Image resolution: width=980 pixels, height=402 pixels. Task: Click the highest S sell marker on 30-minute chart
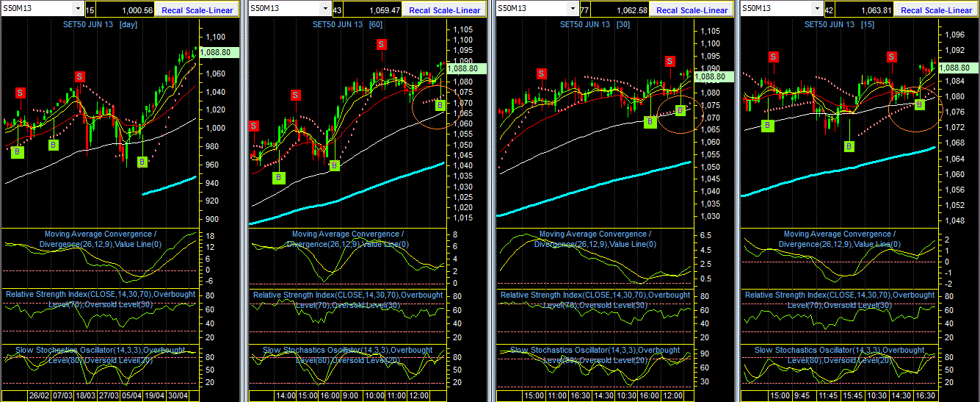(669, 61)
